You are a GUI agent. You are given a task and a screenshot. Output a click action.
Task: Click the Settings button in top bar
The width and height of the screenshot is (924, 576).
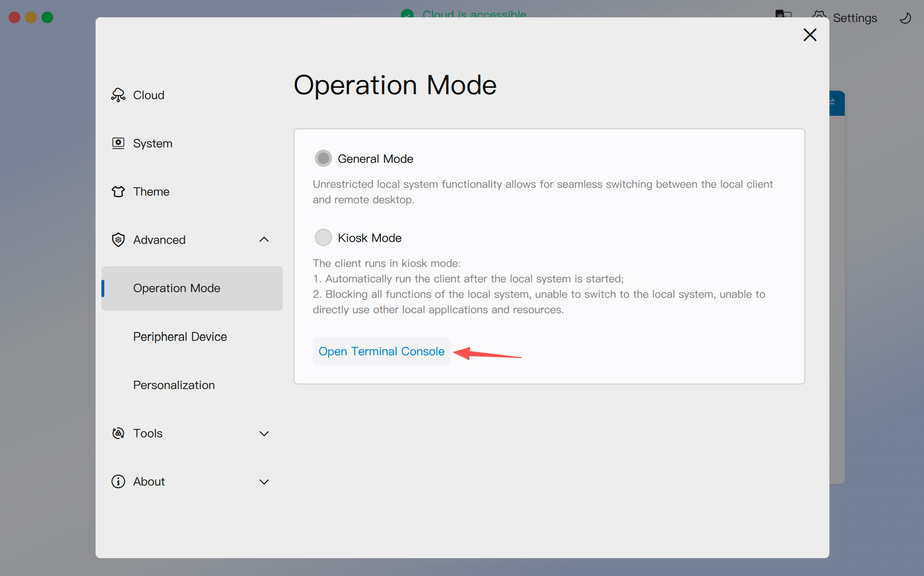click(854, 18)
